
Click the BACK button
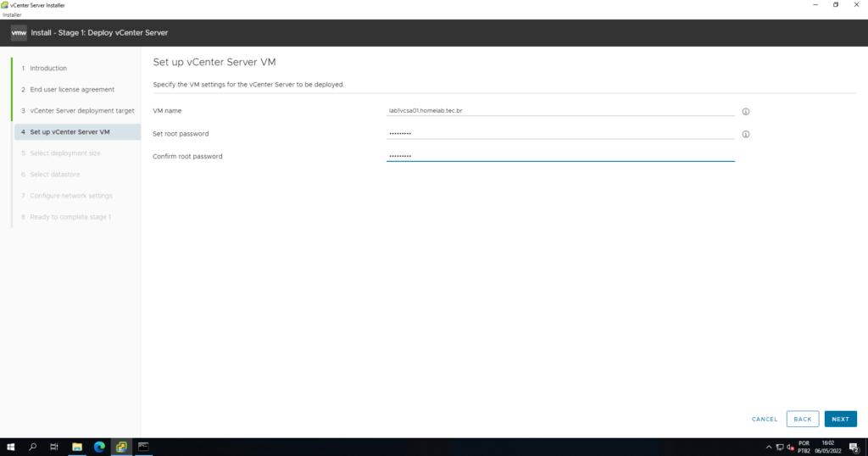point(803,419)
